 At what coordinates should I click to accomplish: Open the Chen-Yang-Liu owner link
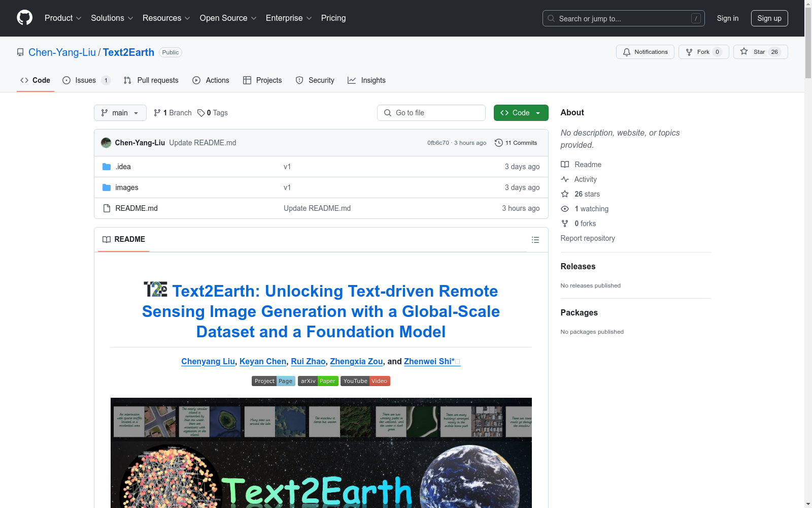click(x=62, y=52)
